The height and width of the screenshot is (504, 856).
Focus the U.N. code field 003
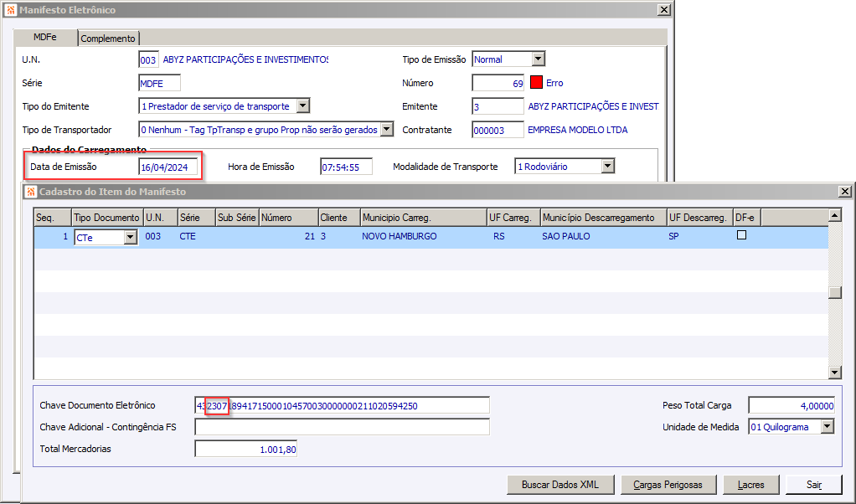(148, 59)
